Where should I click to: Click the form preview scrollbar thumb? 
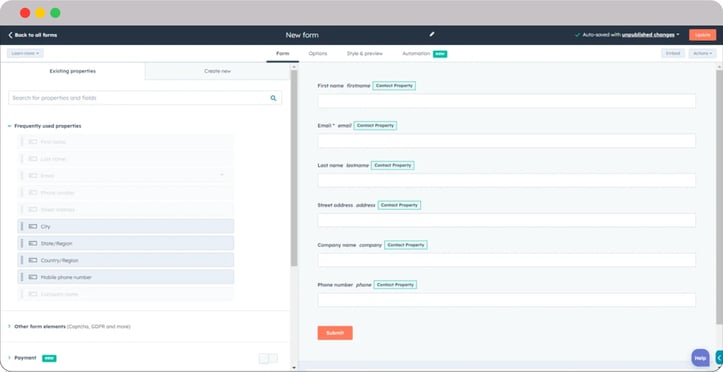(x=719, y=197)
